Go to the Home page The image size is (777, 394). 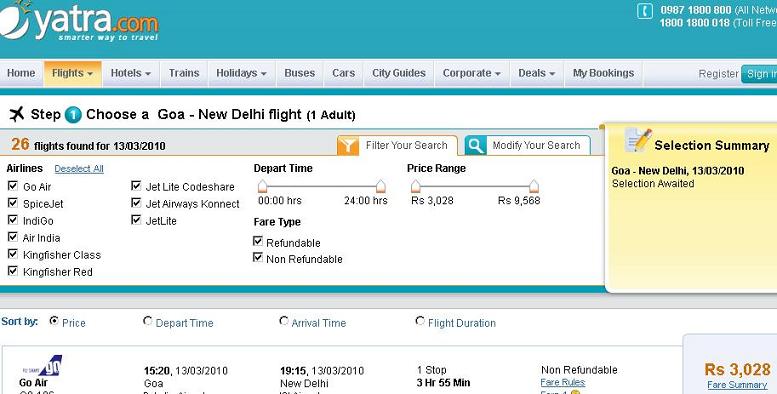[21, 73]
